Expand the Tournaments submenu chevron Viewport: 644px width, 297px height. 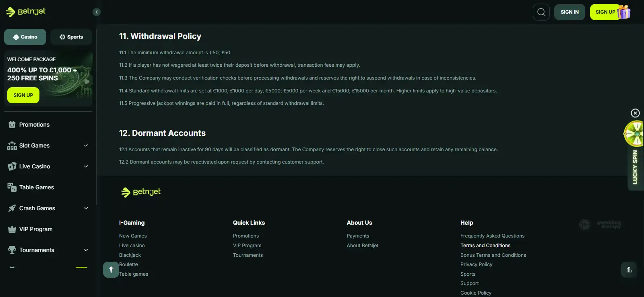(x=86, y=250)
